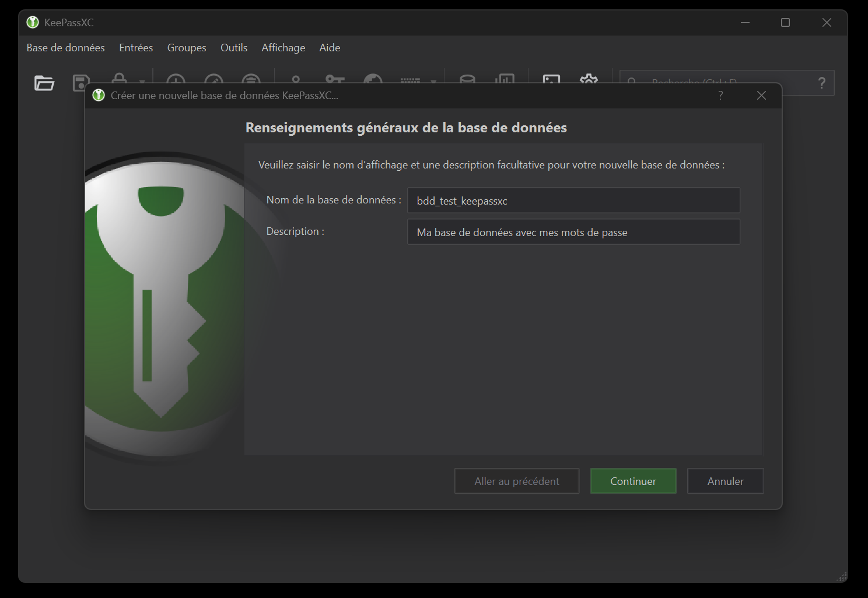Click the dialog's question mark help button
This screenshot has height=598, width=868.
pos(720,96)
